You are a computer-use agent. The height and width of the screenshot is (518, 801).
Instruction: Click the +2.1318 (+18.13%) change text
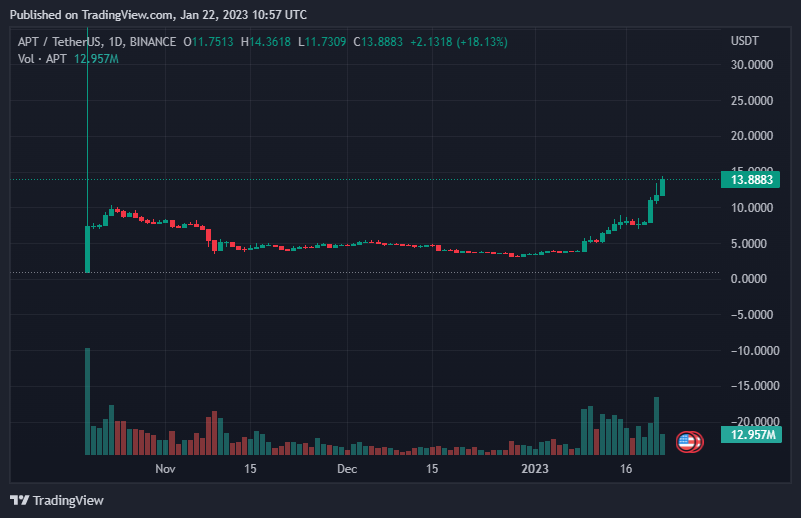[459, 42]
